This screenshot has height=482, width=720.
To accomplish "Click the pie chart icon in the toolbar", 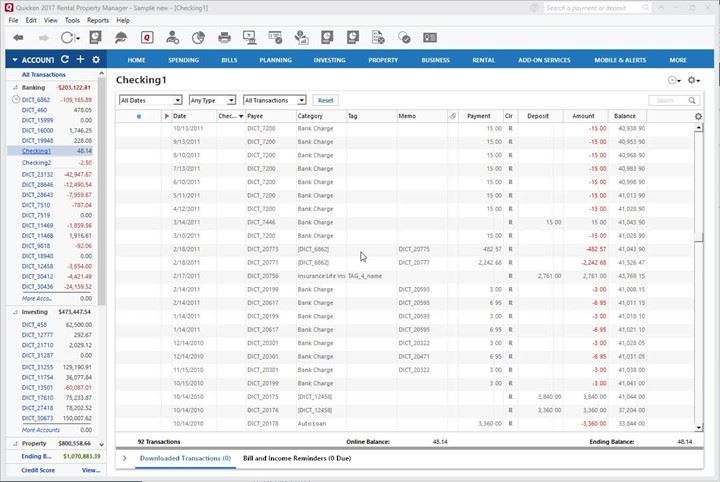I will (x=198, y=37).
